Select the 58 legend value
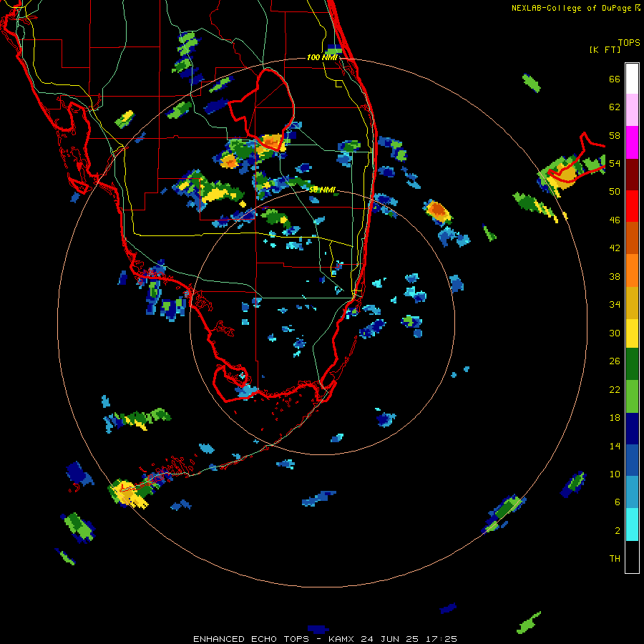The image size is (644, 644). coord(615,135)
